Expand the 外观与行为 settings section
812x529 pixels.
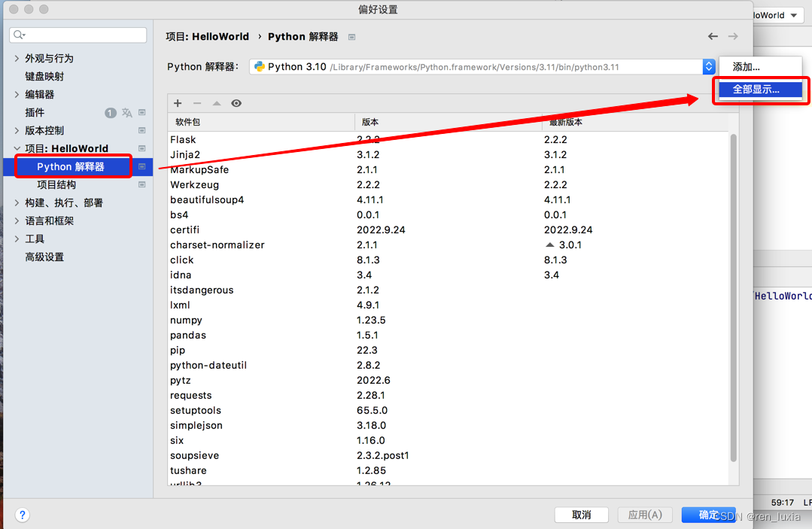(17, 58)
